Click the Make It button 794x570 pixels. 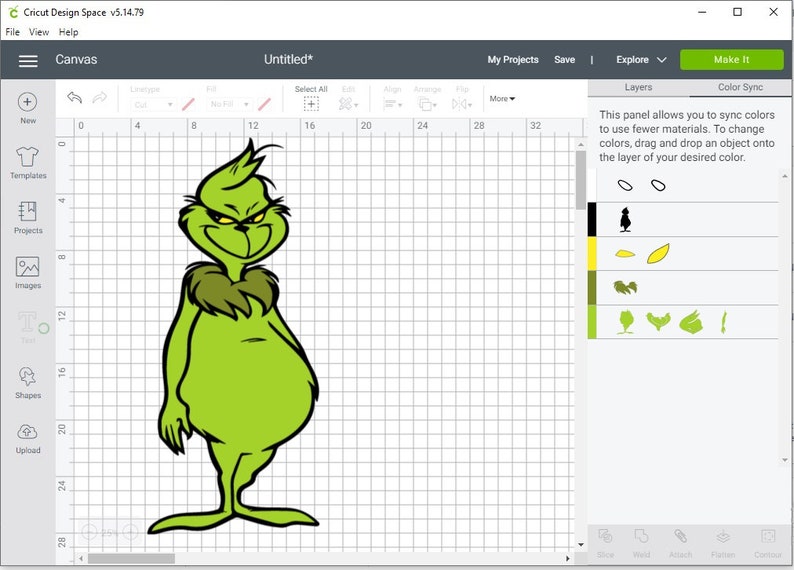[731, 60]
